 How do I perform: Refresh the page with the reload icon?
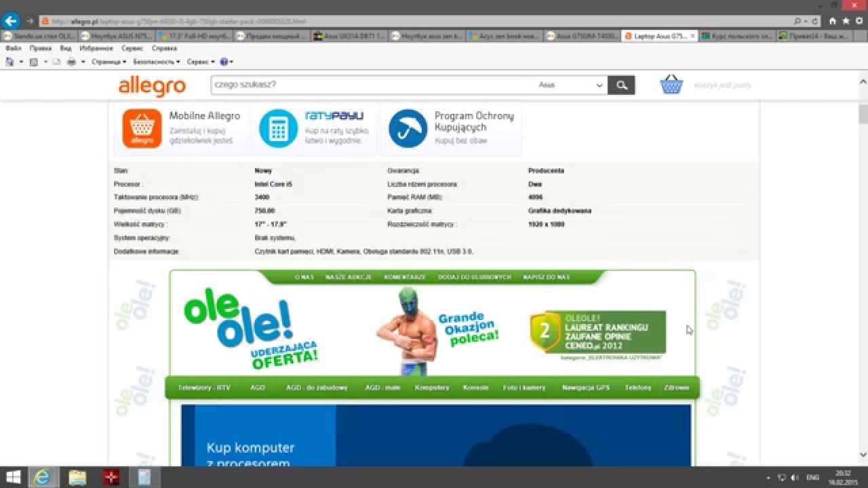point(815,21)
